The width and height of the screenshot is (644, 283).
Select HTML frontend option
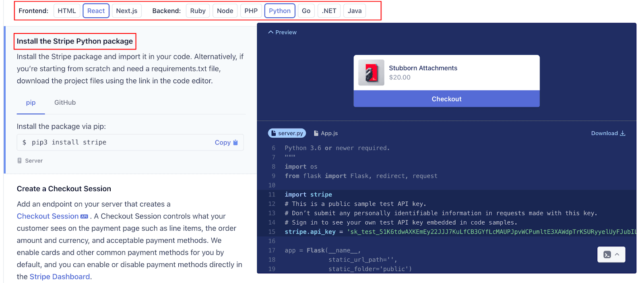(x=66, y=11)
